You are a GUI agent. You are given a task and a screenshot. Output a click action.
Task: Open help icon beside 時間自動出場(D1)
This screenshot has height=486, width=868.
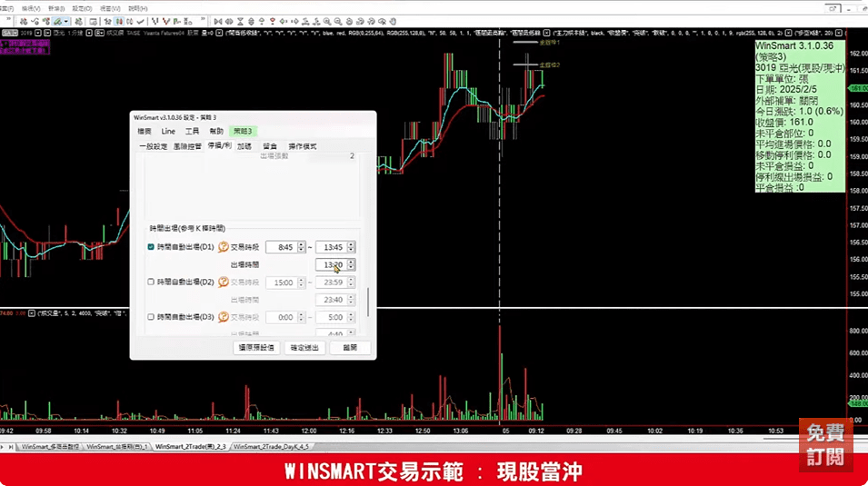click(x=223, y=247)
